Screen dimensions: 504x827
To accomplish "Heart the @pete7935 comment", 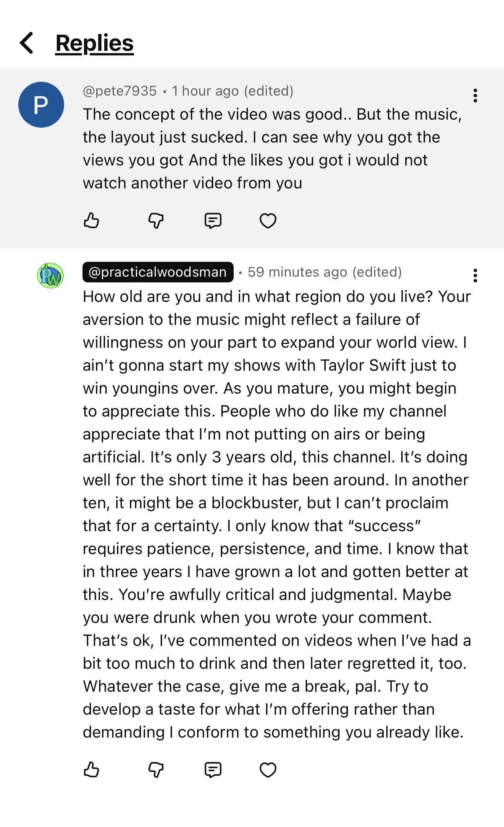I will coord(268,221).
